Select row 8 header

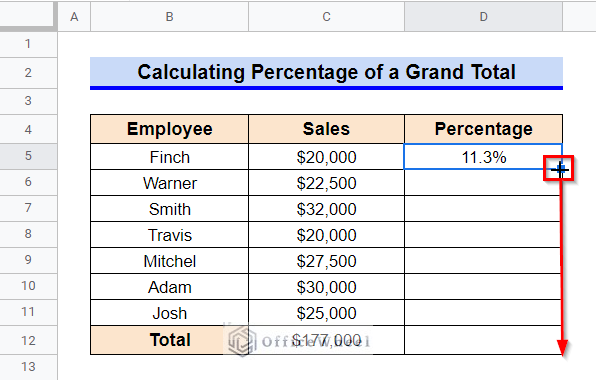click(x=28, y=234)
